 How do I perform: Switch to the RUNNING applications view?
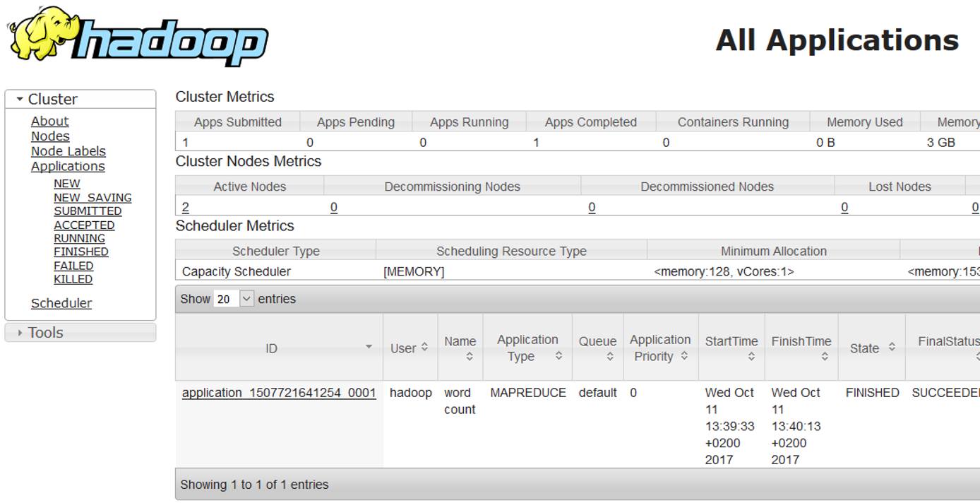(x=79, y=238)
